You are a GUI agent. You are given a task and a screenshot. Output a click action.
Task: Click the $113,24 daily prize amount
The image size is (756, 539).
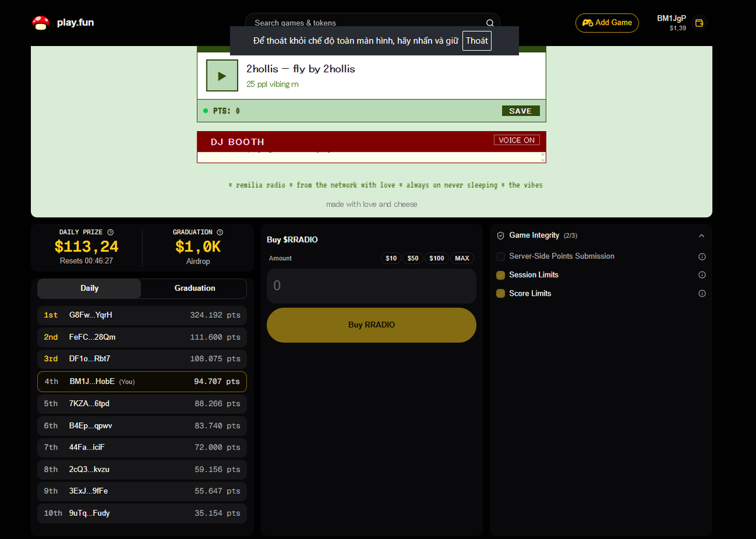point(86,246)
